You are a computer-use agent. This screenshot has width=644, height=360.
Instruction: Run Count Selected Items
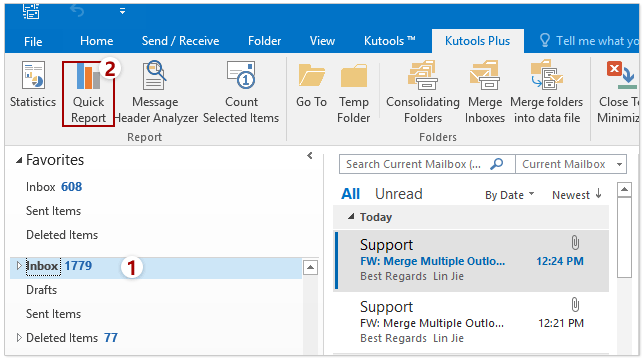click(x=241, y=92)
